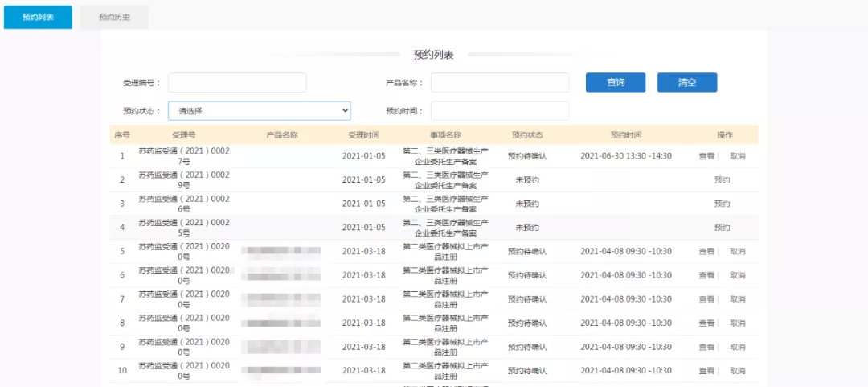Switch to the 预约历史 tab
The height and width of the screenshot is (387, 868).
114,18
